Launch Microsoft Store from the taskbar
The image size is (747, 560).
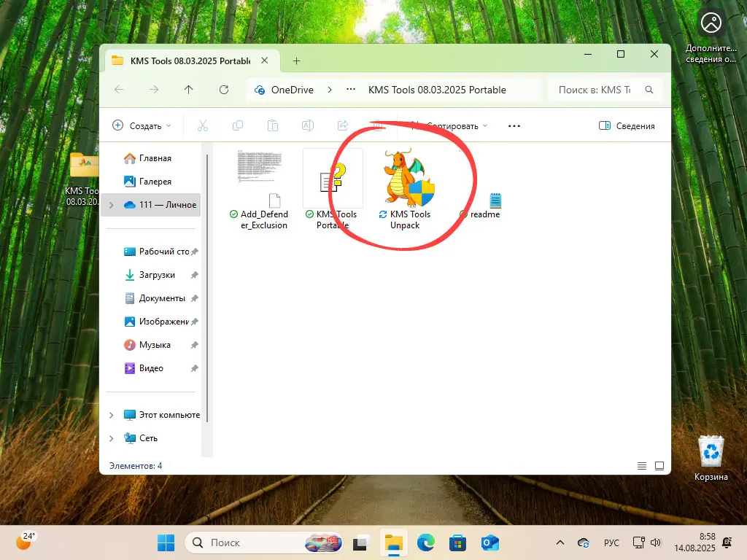point(457,542)
